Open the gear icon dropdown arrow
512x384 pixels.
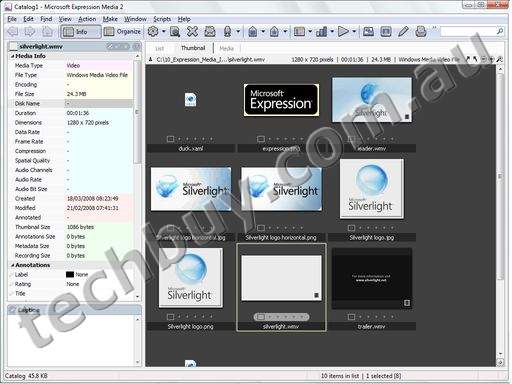[x=164, y=32]
